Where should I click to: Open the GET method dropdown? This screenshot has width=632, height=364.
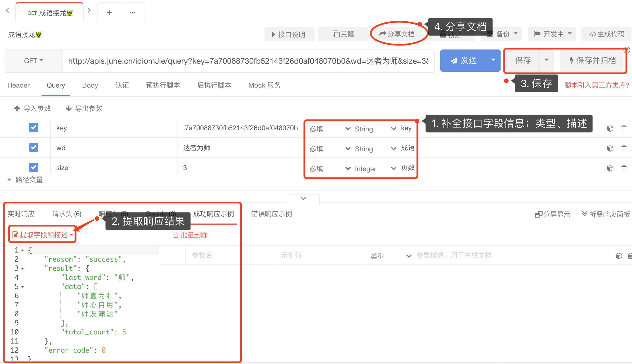(33, 60)
